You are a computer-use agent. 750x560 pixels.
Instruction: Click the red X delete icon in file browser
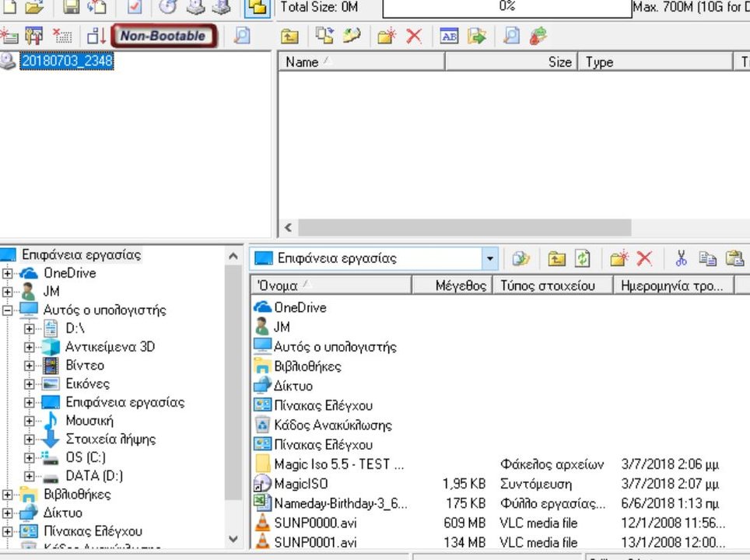tap(644, 258)
